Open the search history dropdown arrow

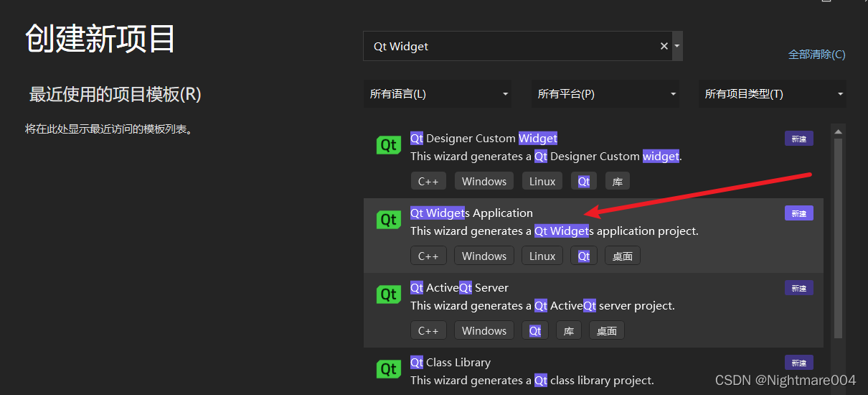pos(677,46)
